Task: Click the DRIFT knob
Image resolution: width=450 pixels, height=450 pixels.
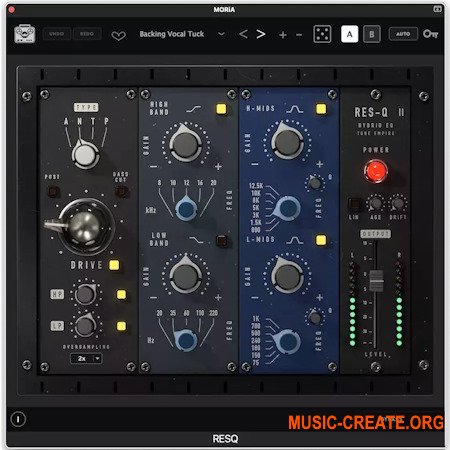Action: [x=398, y=203]
